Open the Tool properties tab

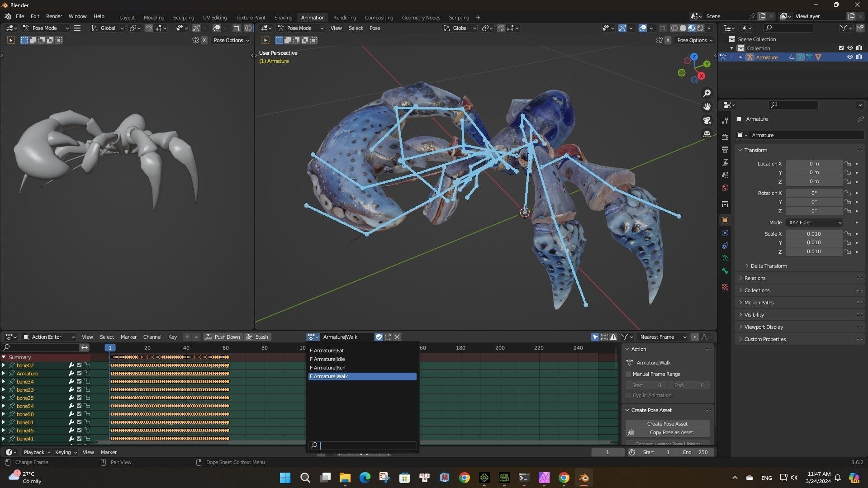pyautogui.click(x=725, y=120)
